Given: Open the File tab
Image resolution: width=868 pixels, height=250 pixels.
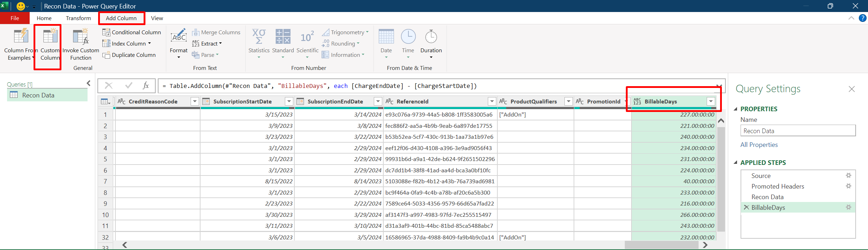Looking at the screenshot, I should pyautogui.click(x=15, y=18).
